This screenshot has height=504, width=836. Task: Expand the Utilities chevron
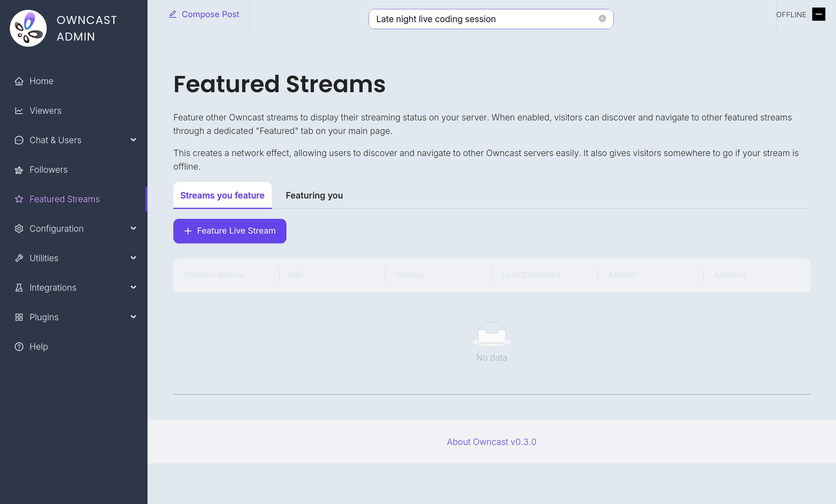pyautogui.click(x=133, y=258)
